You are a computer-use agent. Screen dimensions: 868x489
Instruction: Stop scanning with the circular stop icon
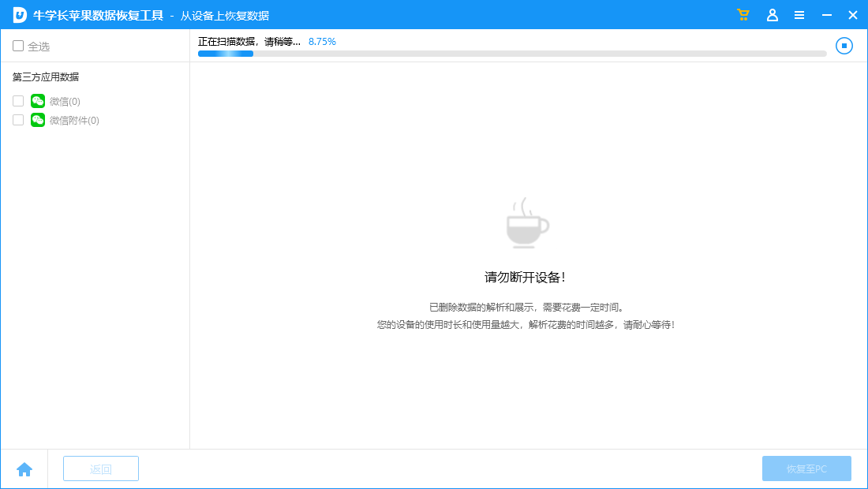click(844, 46)
